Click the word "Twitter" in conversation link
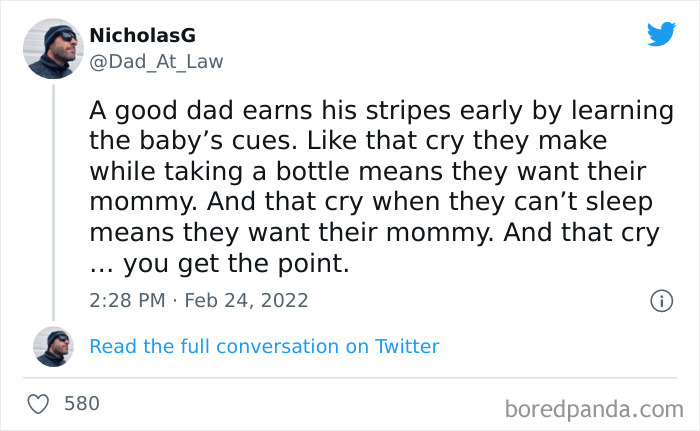The height and width of the screenshot is (431, 700). 407,346
